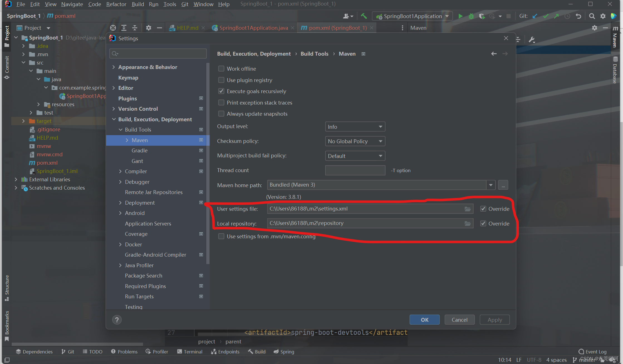The width and height of the screenshot is (623, 364).
Task: Click the Git rollback undo icon
Action: click(578, 16)
